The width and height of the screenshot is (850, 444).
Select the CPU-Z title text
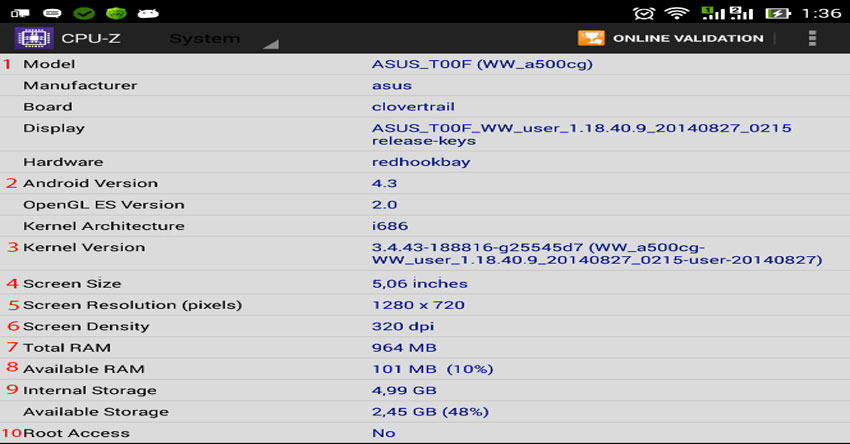[91, 38]
